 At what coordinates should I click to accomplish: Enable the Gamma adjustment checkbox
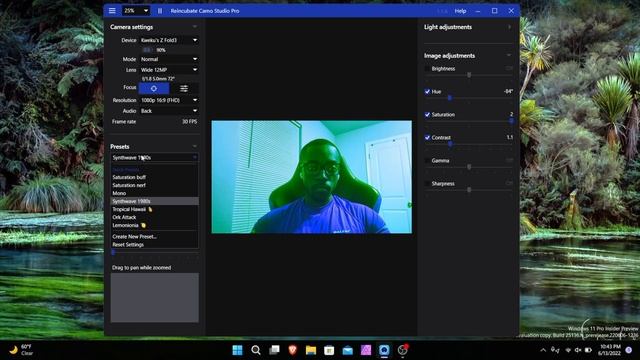[x=427, y=161]
